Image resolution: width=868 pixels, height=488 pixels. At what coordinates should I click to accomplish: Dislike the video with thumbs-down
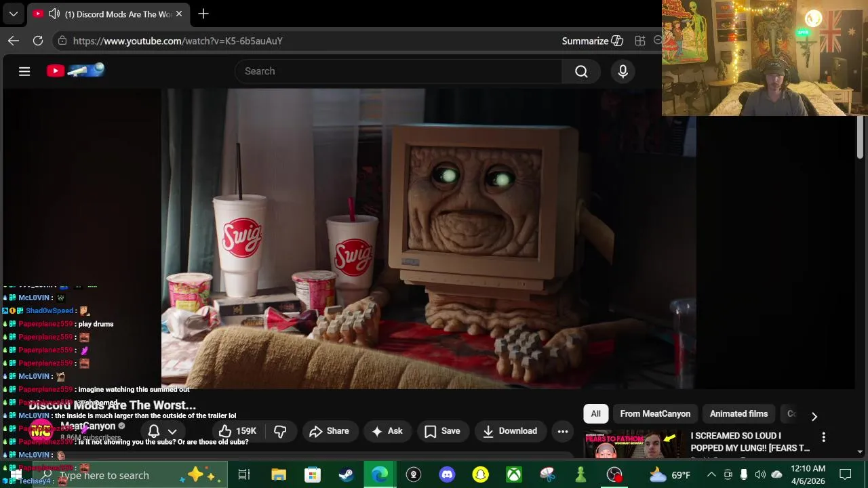coord(280,431)
